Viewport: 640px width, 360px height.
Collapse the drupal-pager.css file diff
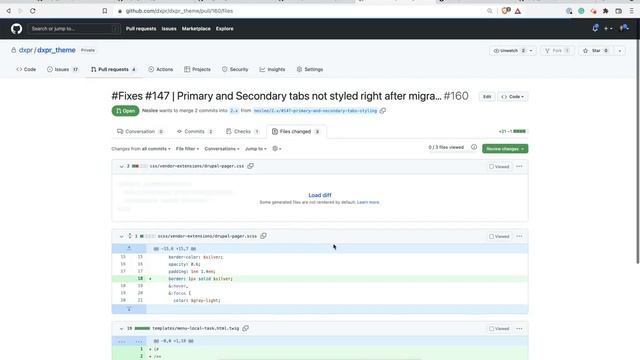tap(121, 167)
